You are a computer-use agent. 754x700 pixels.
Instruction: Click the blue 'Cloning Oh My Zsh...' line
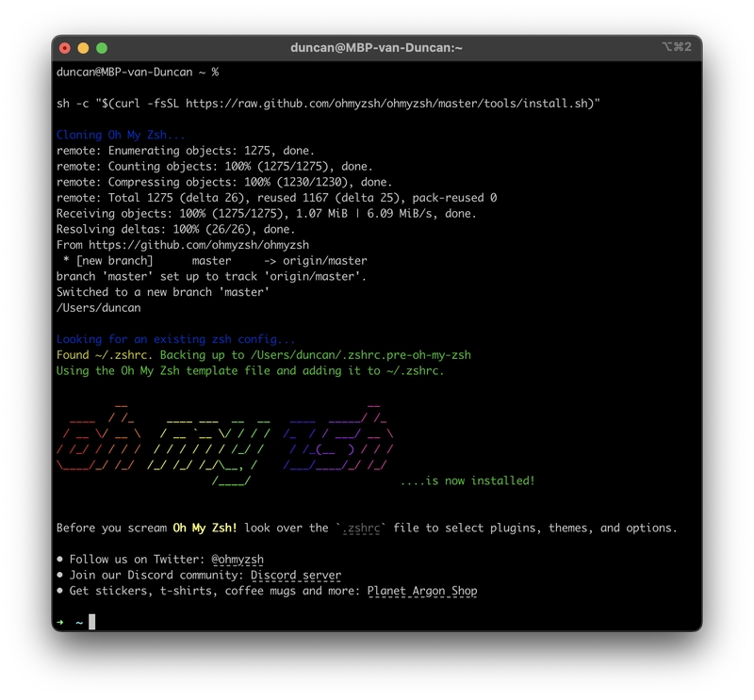[x=121, y=135]
